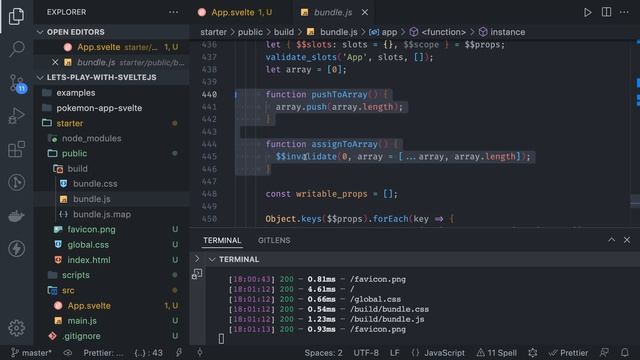Click the Spaces: 2 indentation setting
640x360 pixels.
tap(323, 353)
